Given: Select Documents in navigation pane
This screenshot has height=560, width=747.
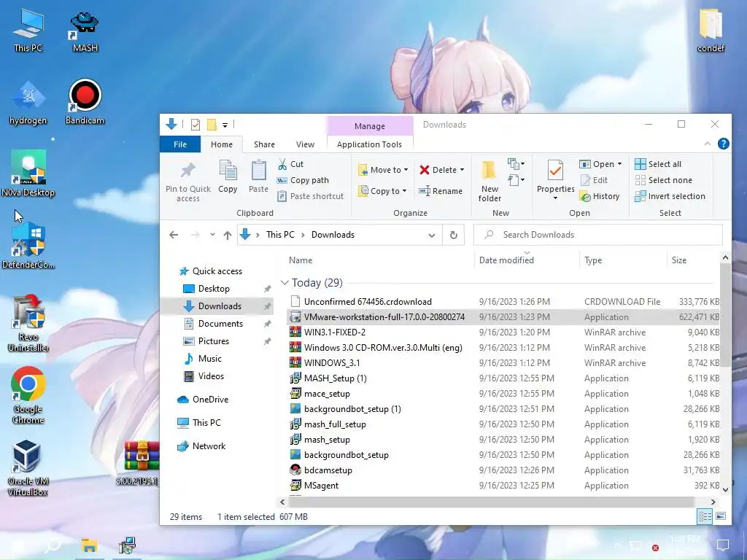Looking at the screenshot, I should [220, 324].
